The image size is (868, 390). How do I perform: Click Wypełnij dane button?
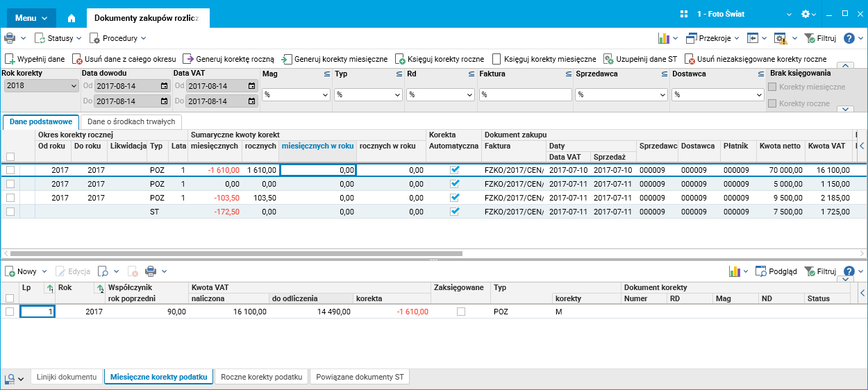point(35,59)
